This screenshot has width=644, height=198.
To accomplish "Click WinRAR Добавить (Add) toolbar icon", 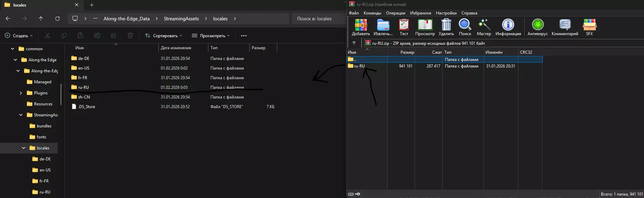I will 361,27.
